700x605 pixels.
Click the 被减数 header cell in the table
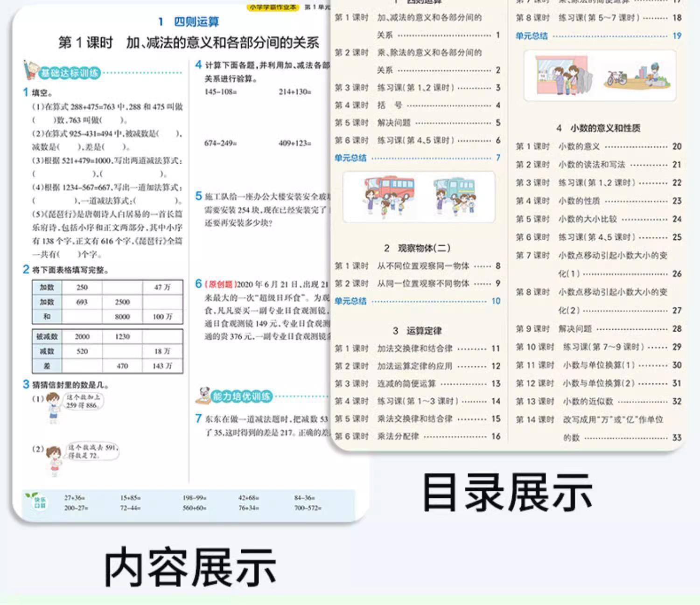pyautogui.click(x=47, y=336)
